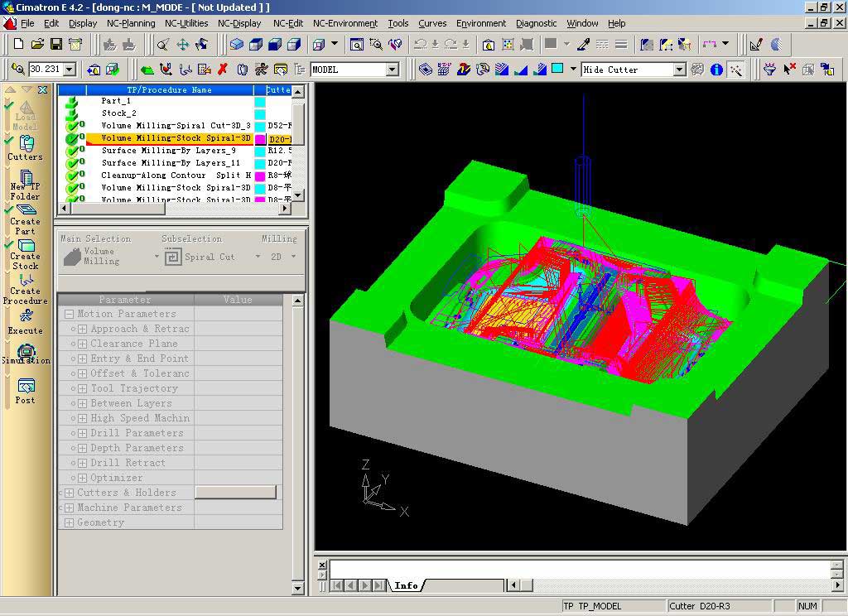848x616 pixels.
Task: Expand the Clearance Plane parameters
Action: point(82,344)
